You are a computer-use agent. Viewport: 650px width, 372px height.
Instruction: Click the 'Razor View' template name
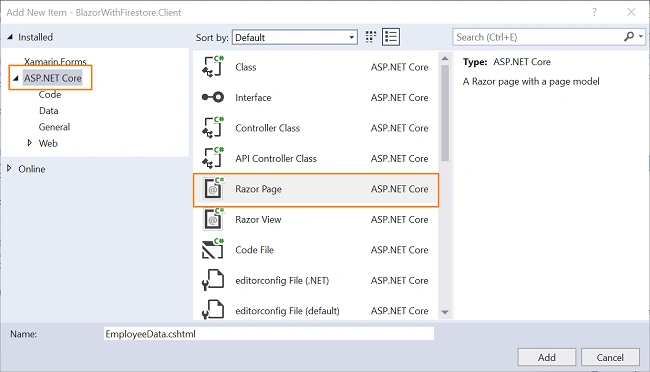[258, 219]
